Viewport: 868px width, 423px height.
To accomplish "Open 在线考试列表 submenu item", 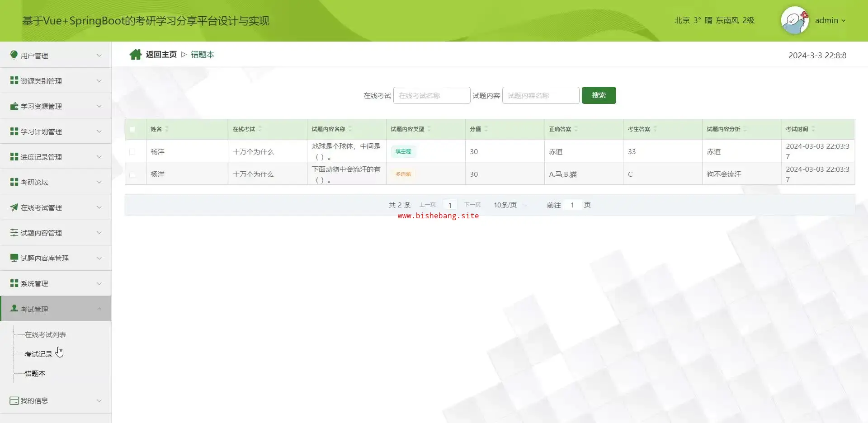I will point(45,334).
